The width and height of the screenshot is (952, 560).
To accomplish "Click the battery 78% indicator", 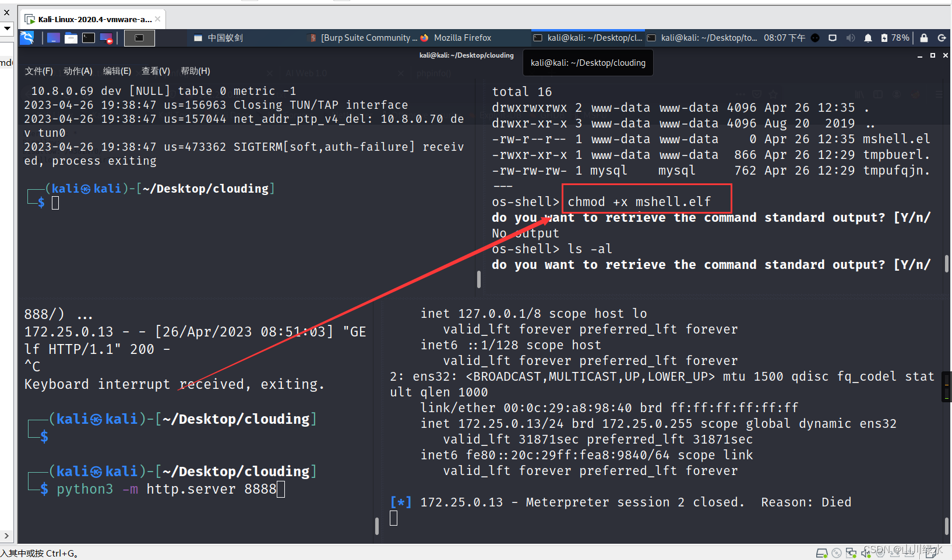I will (895, 38).
